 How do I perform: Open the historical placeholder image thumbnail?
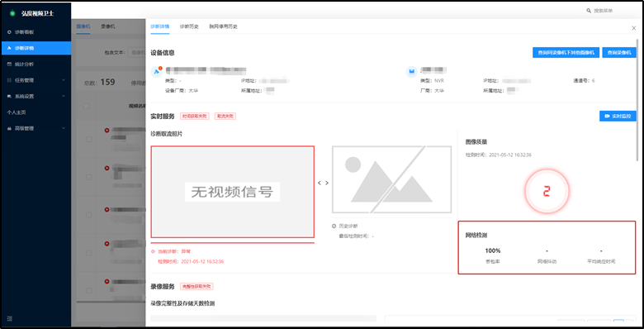[x=391, y=179]
